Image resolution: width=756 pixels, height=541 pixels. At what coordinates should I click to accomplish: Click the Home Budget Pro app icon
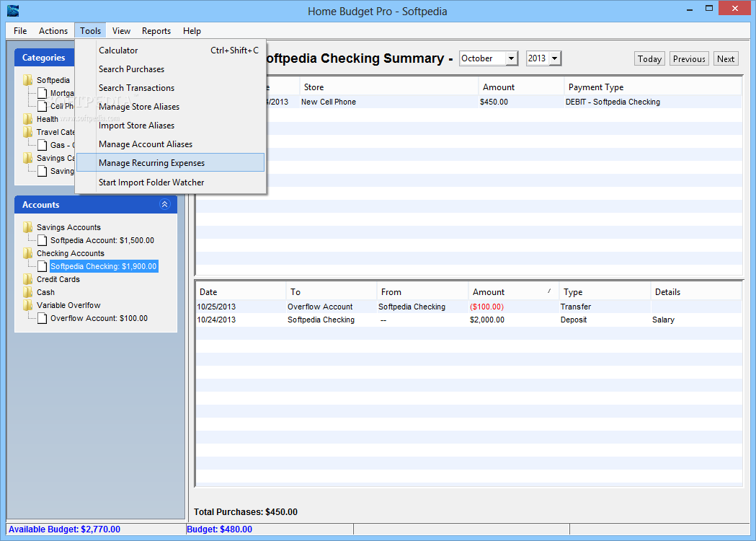[13, 10]
